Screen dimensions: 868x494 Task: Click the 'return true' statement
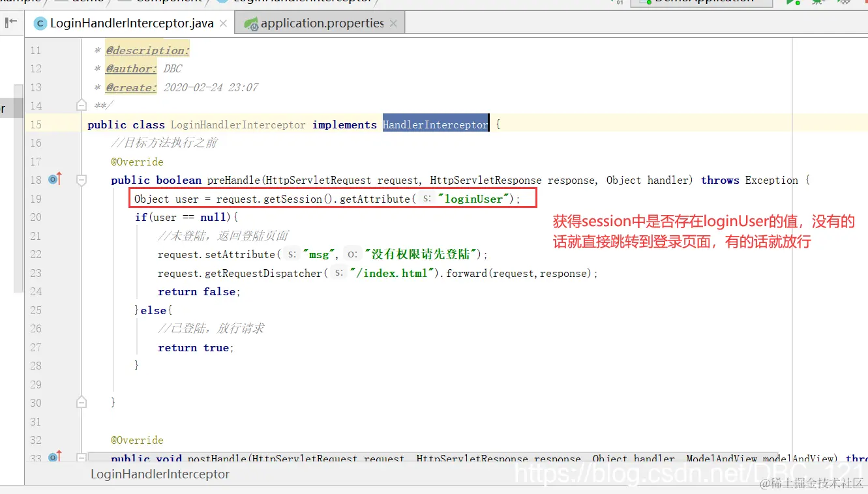point(195,347)
